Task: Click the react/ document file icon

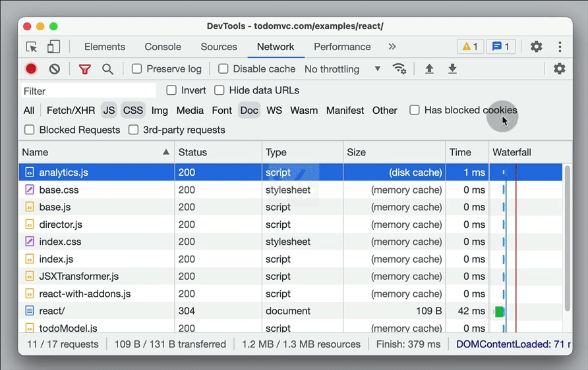Action: (29, 311)
